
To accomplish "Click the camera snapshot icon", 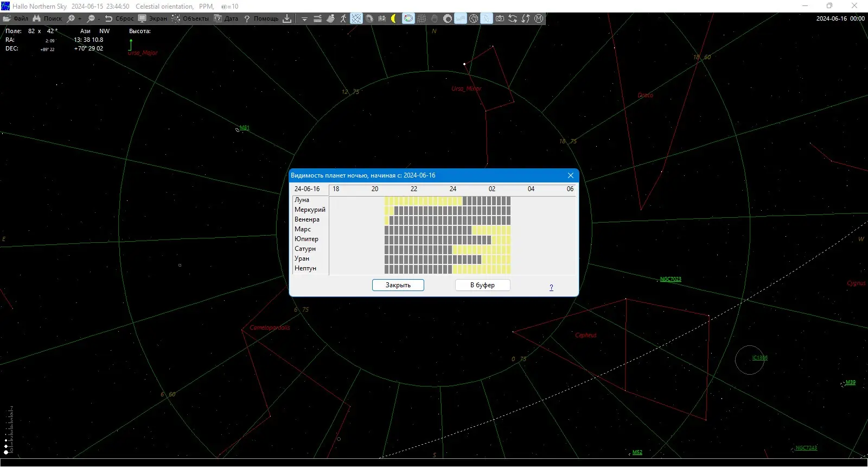I will point(500,18).
